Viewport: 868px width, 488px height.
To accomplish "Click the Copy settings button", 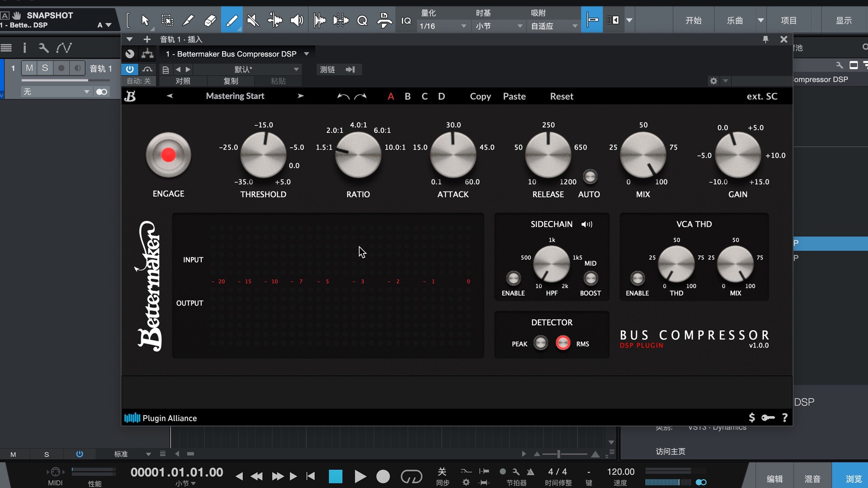I will pos(480,96).
